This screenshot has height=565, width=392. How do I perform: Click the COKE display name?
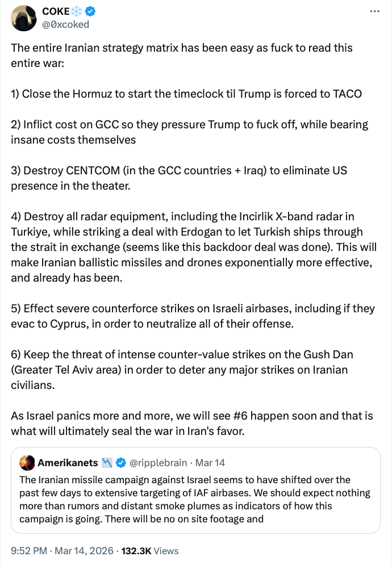point(56,12)
